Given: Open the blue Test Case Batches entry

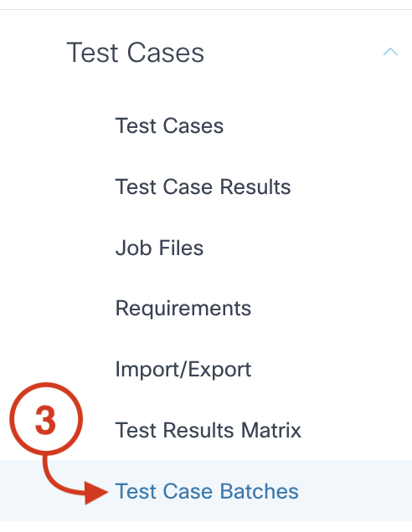Looking at the screenshot, I should 207,491.
